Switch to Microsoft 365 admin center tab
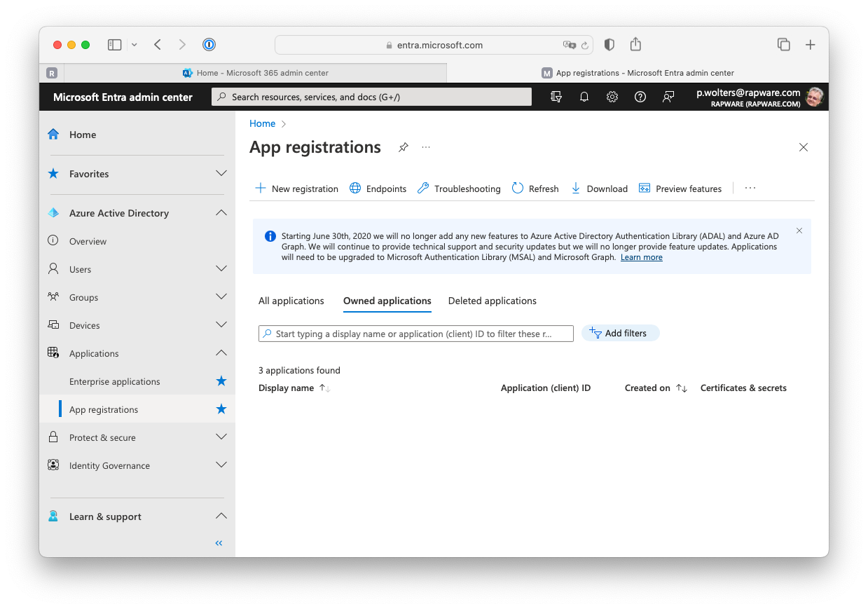868x609 pixels. [x=256, y=73]
